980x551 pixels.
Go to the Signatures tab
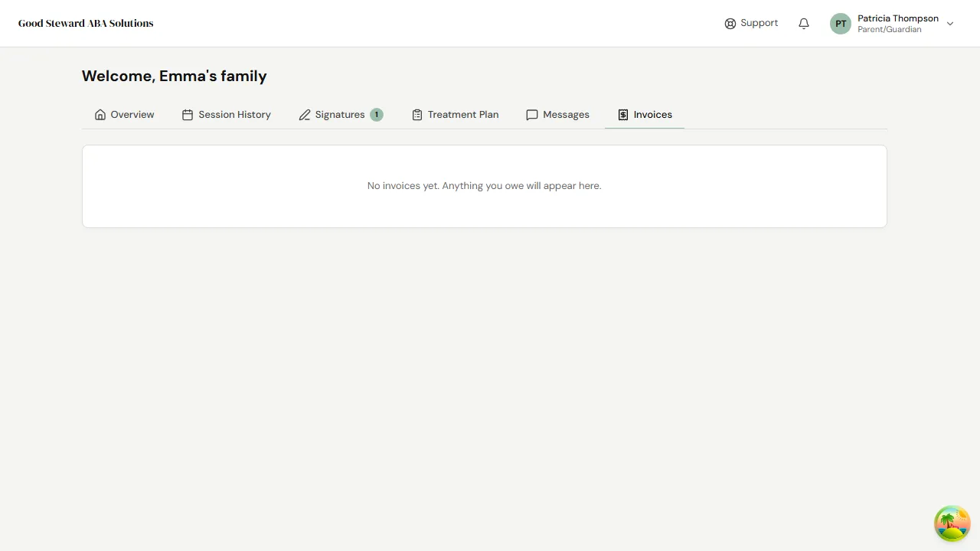pos(339,114)
